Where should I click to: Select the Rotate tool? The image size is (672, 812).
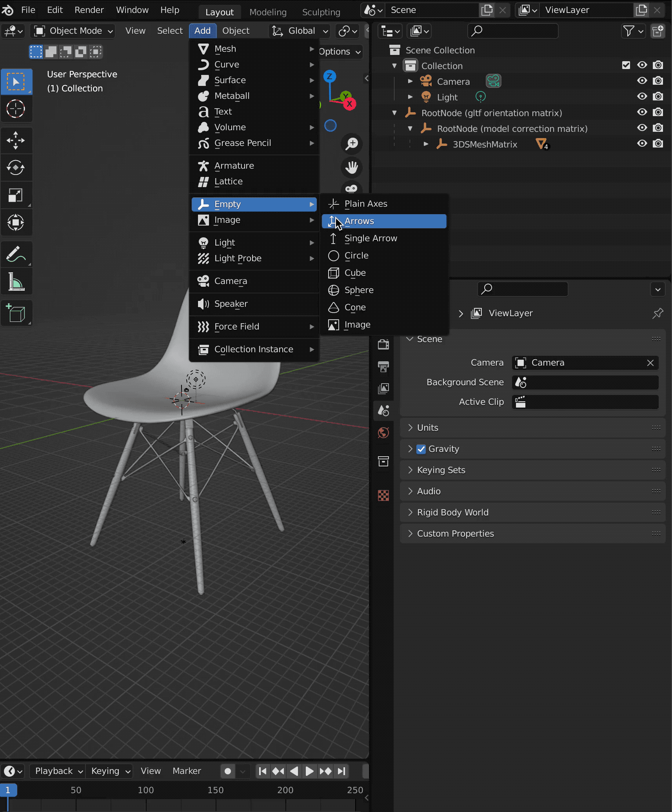coord(16,167)
